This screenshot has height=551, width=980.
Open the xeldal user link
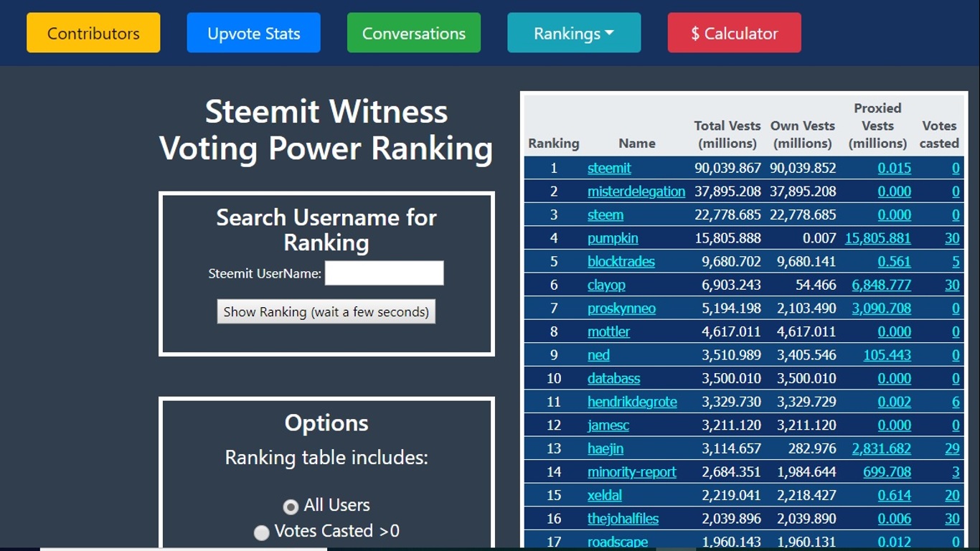click(605, 495)
